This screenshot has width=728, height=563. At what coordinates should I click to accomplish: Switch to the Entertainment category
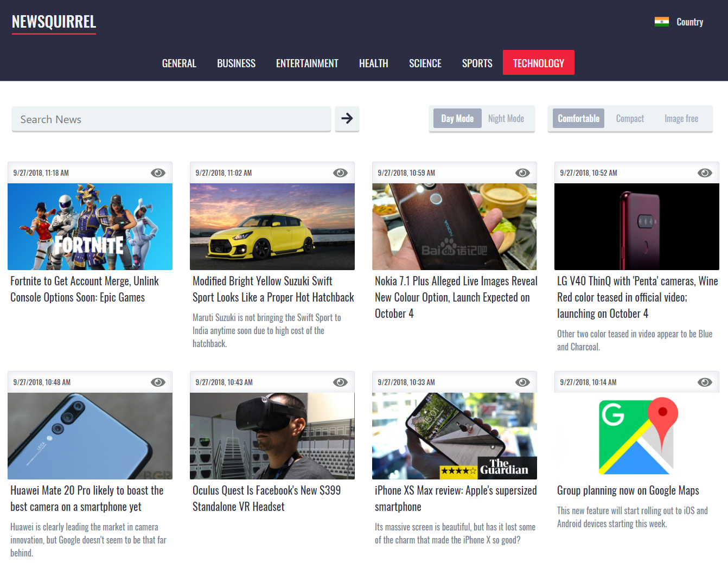[x=307, y=63]
